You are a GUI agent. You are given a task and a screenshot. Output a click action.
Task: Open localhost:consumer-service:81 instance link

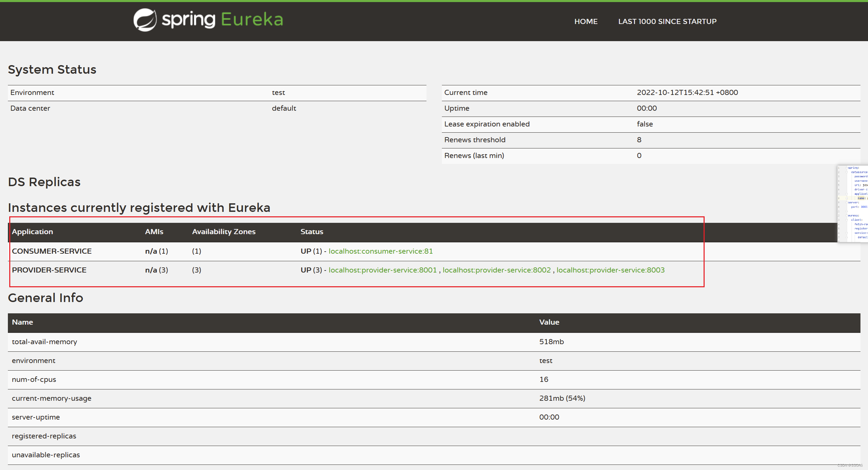[380, 251]
